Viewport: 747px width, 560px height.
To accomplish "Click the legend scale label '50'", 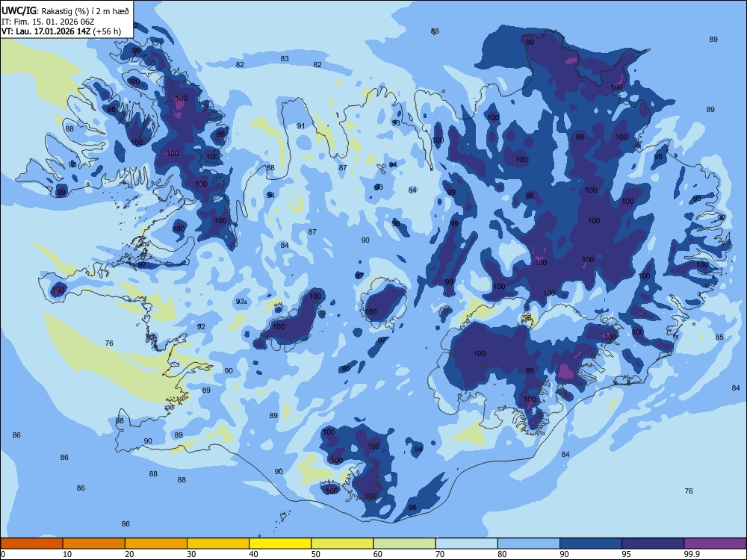I will click(315, 554).
